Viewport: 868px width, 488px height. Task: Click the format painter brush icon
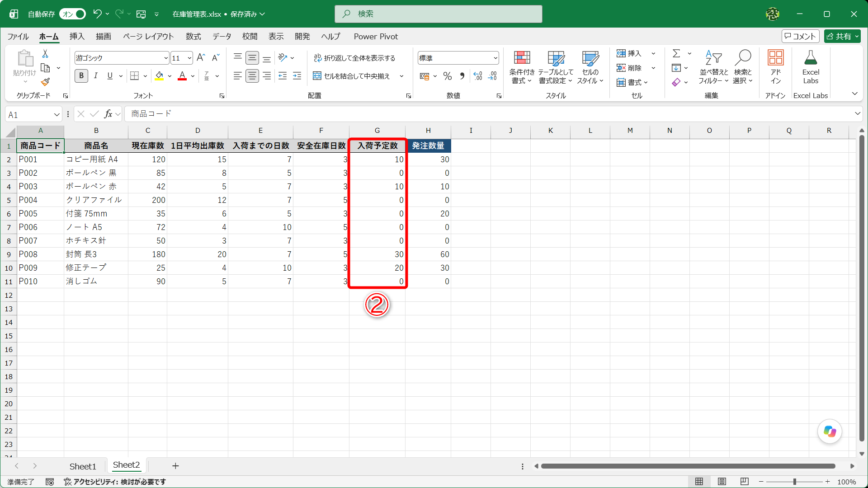45,82
